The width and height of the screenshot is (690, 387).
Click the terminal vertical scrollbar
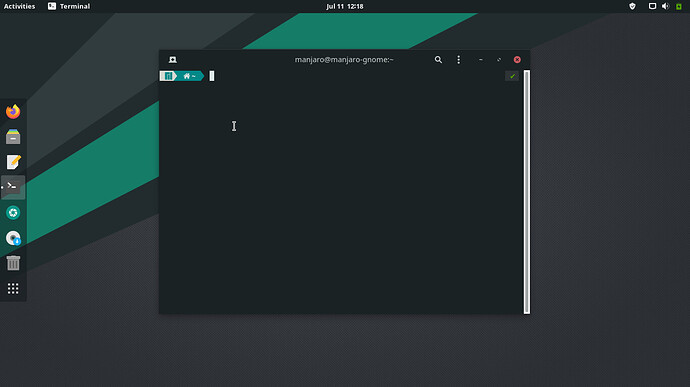click(527, 192)
